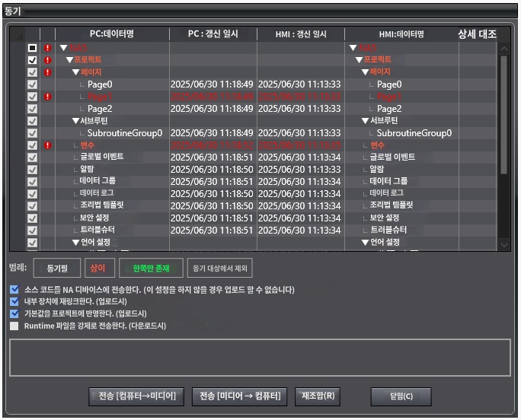The image size is (521, 420).
Task: Click HMI timestamp 2025/06/30 11:13:33 for Page2
Action: pyautogui.click(x=299, y=109)
